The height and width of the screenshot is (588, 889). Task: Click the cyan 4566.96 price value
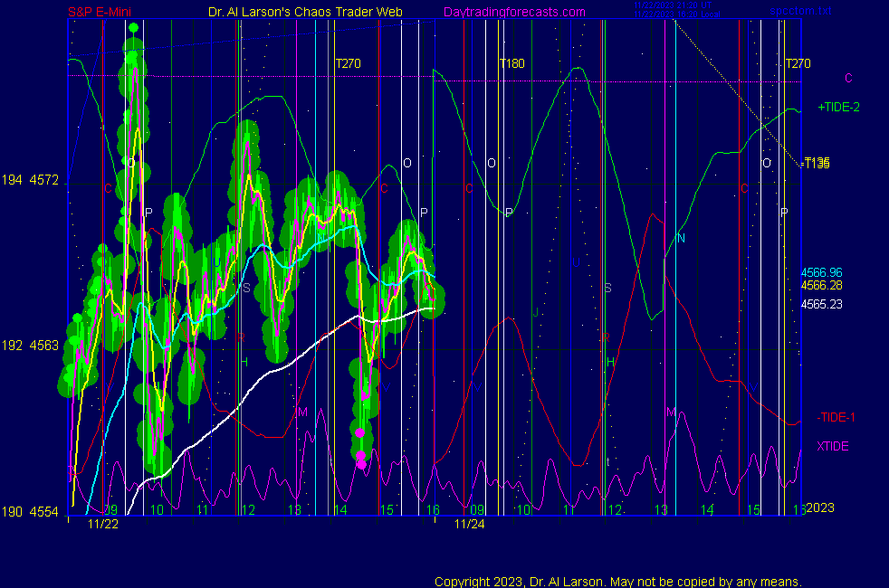[821, 272]
